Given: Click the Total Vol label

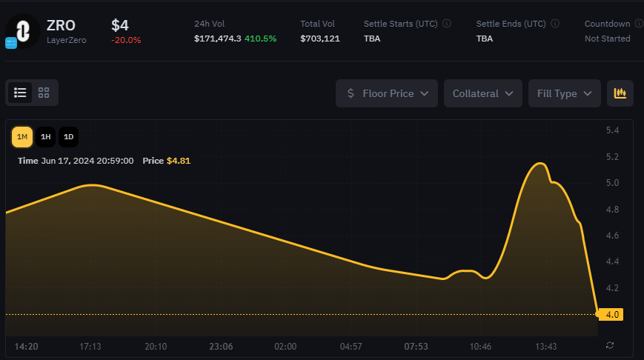Looking at the screenshot, I should coord(317,24).
